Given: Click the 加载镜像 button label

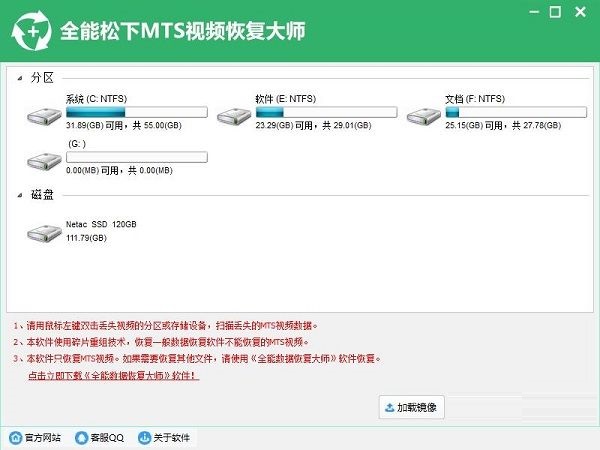Looking at the screenshot, I should 417,408.
